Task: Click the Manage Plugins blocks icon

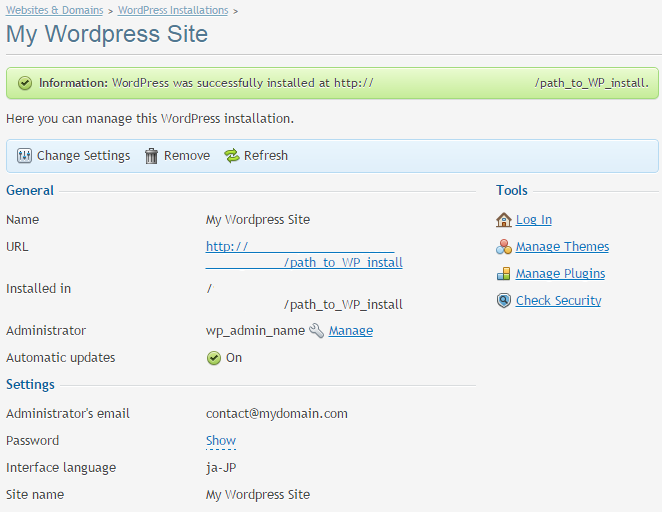Action: click(504, 274)
